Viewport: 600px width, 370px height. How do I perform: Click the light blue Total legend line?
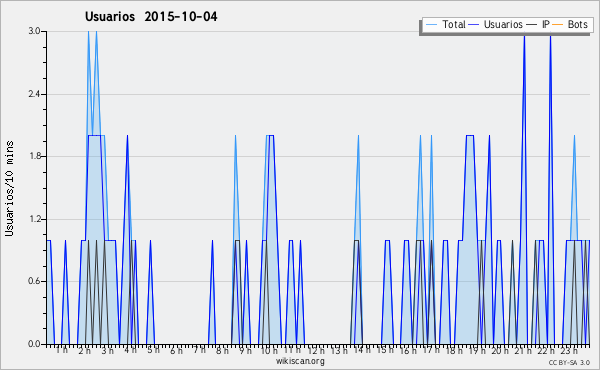click(431, 25)
